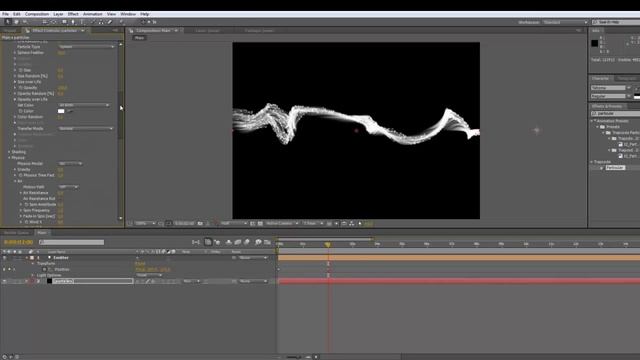Take a snapshot of the composition viewer
Viewport: 640px width, 360px height.
tap(200, 224)
